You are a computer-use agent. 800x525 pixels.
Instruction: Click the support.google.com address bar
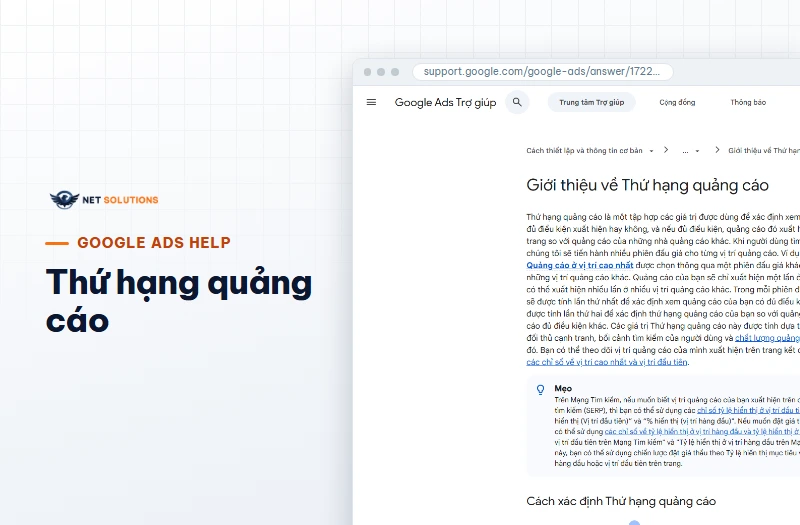[x=542, y=71]
